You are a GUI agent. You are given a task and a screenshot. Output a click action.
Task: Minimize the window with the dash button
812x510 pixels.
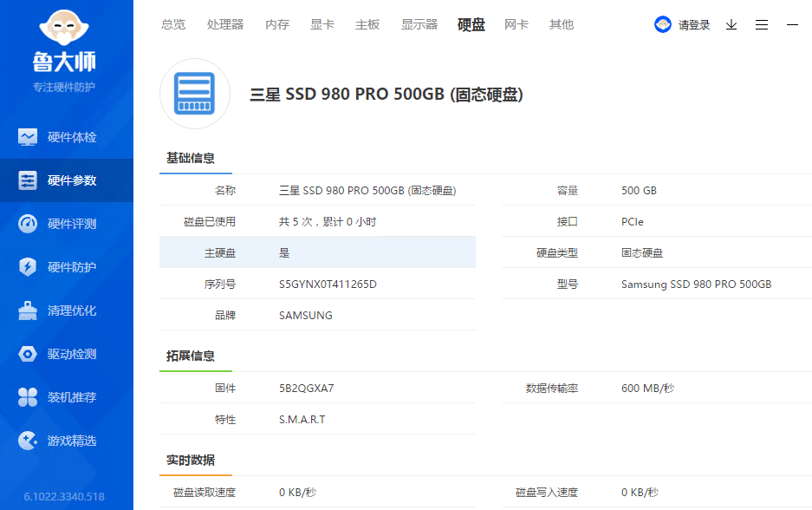pos(792,24)
